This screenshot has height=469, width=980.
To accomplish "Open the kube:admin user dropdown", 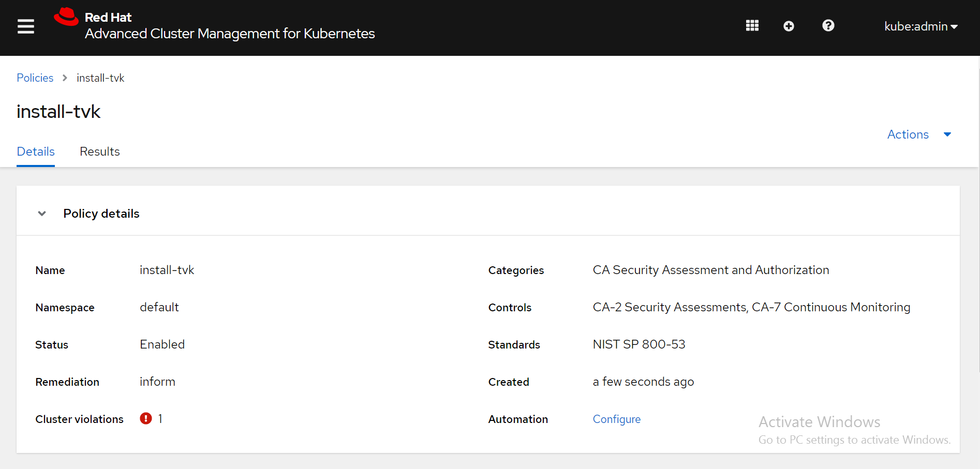I will click(x=920, y=26).
